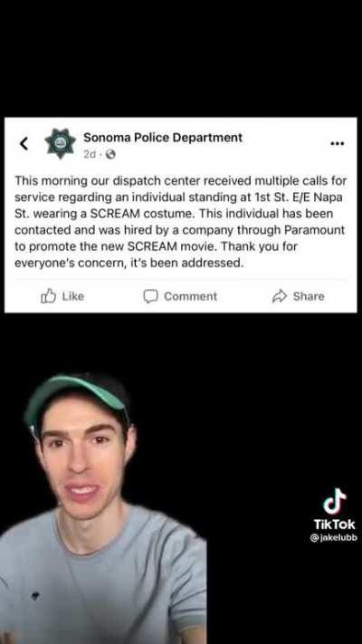Screen dimensions: 362x644
Task: Open the Sonoma Police Department page name
Action: 163,138
